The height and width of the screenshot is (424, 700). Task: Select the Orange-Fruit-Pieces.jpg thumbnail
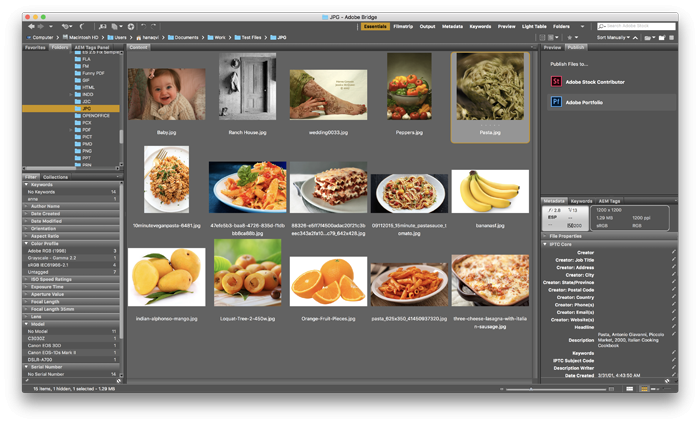328,281
